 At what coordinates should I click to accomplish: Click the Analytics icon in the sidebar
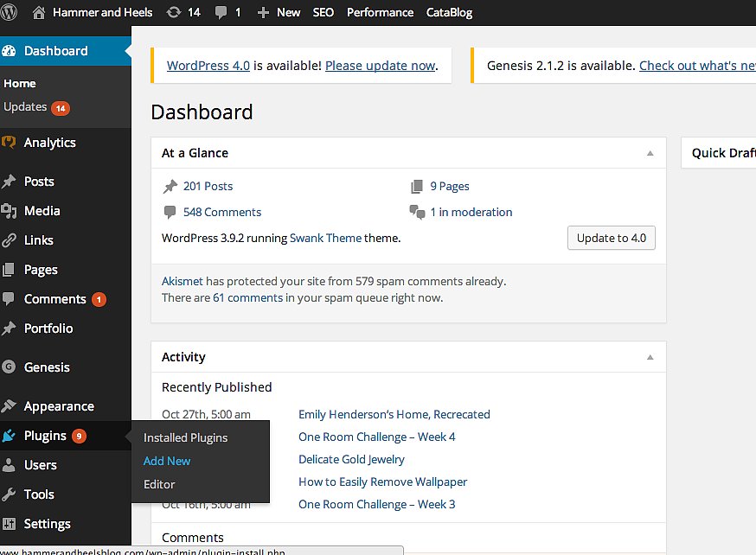coord(8,142)
